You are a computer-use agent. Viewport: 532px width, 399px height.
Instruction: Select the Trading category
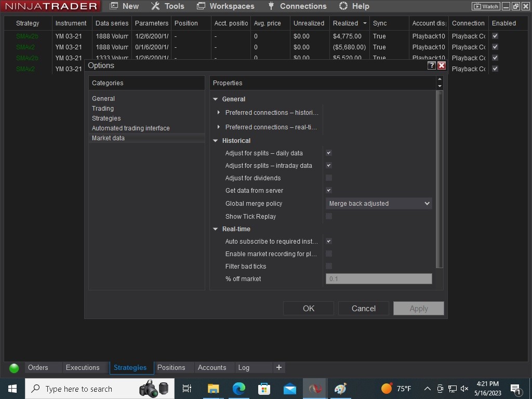[103, 108]
